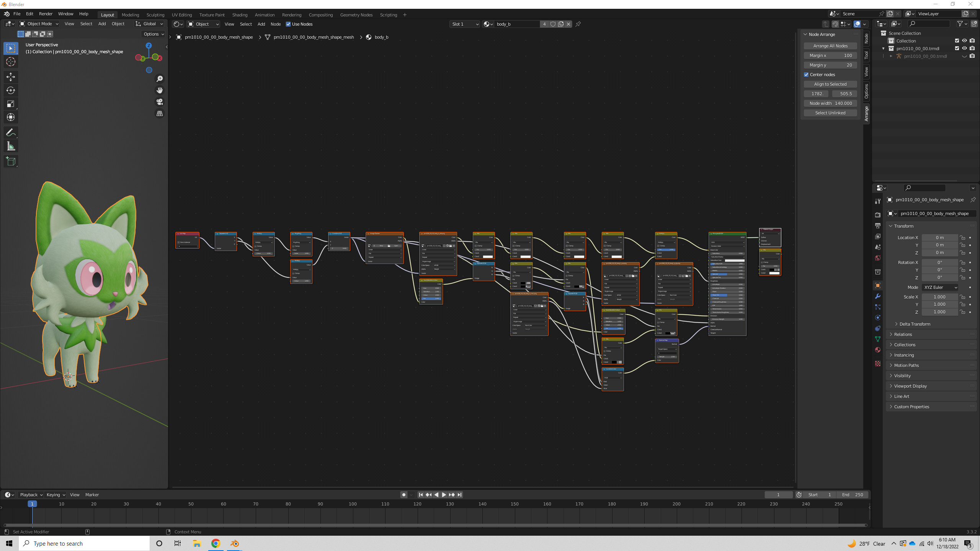The height and width of the screenshot is (551, 980).
Task: Click the Node width 140.000 field
Action: coord(830,103)
